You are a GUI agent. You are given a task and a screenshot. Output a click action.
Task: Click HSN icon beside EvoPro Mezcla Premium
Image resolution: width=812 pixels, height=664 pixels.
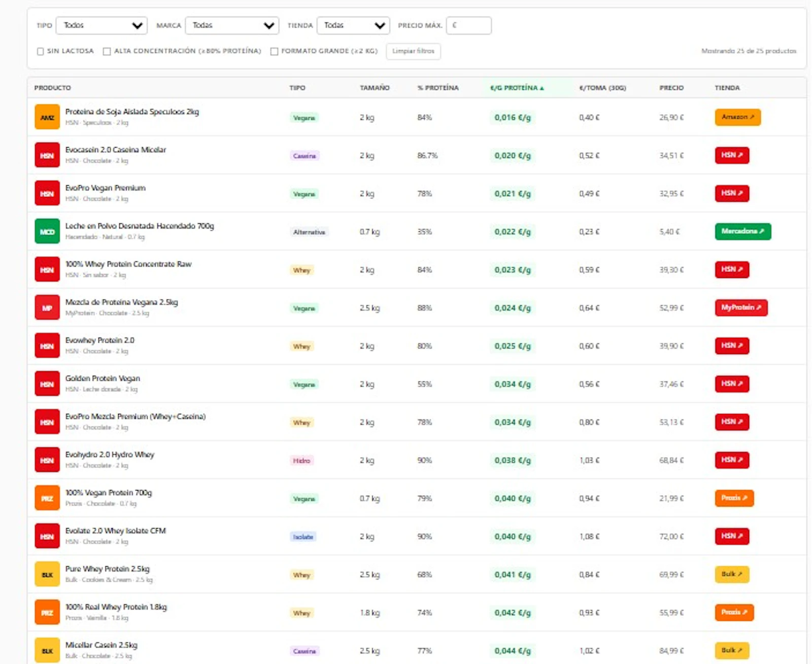click(47, 422)
